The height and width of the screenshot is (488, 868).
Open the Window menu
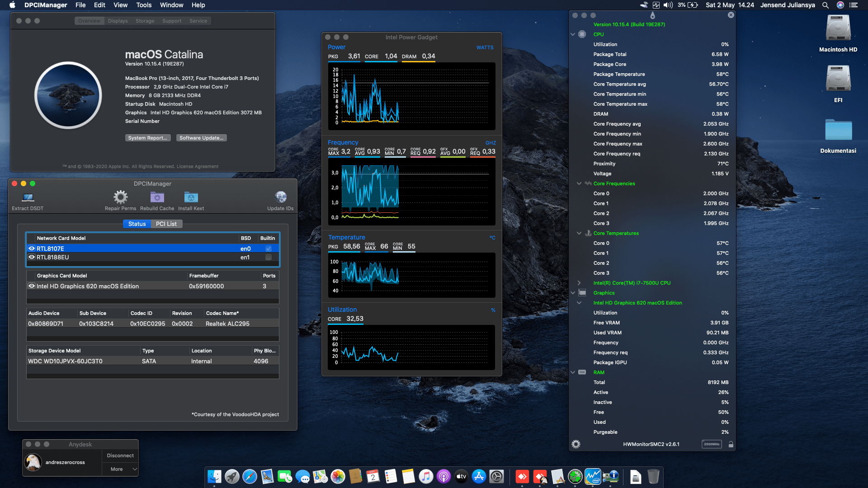[x=171, y=5]
